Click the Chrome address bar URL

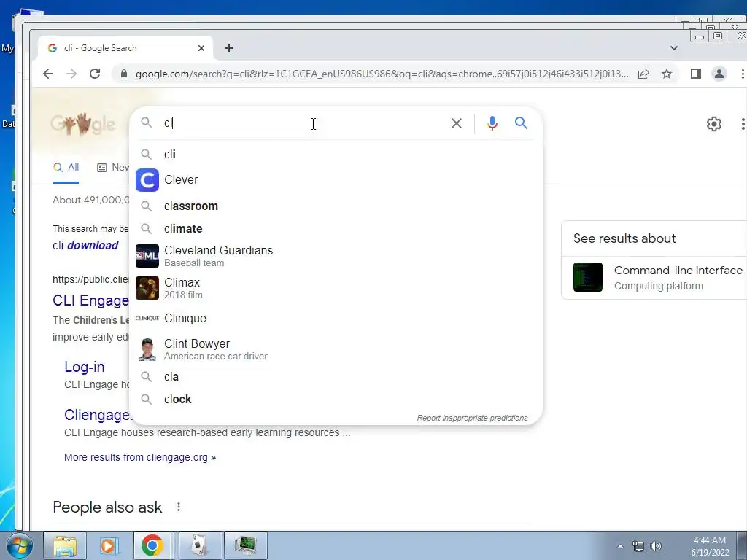[x=382, y=74]
